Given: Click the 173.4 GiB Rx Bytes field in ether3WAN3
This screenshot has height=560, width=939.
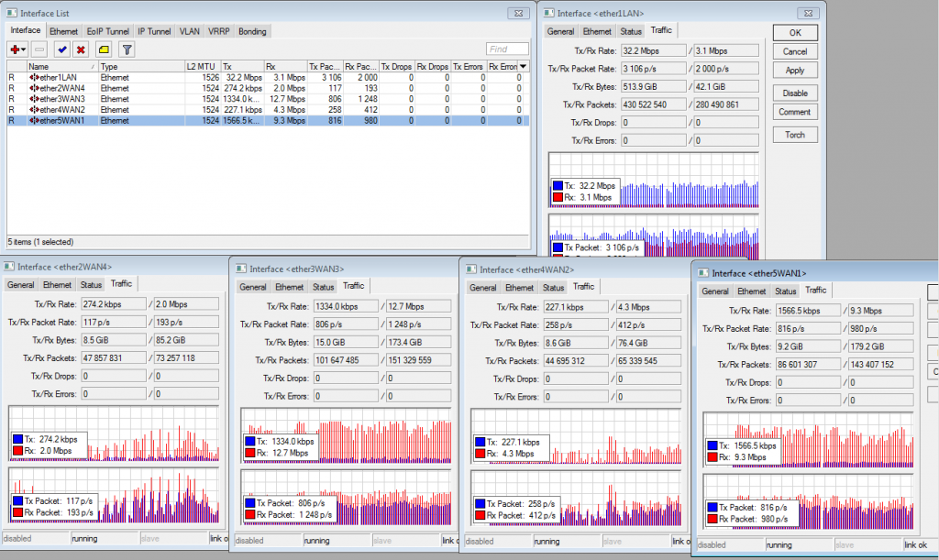Looking at the screenshot, I should (x=418, y=342).
